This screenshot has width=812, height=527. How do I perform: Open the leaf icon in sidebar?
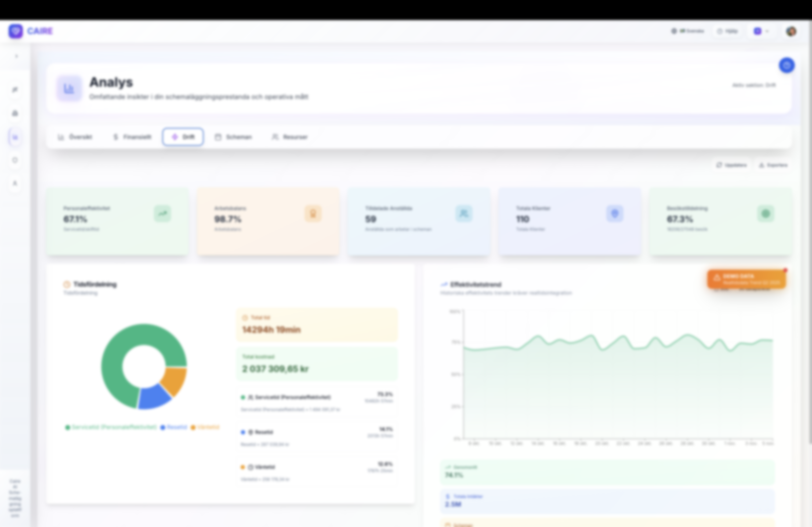click(15, 90)
